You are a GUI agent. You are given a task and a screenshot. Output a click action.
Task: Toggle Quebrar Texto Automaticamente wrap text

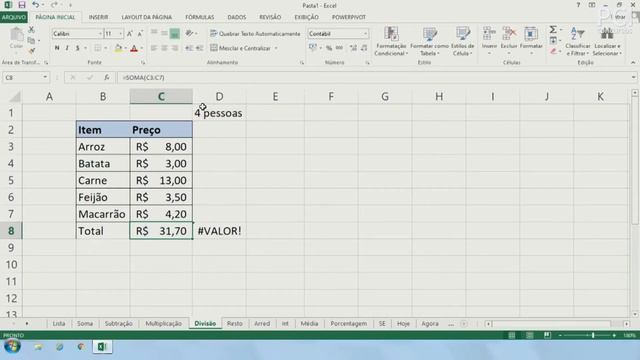pyautogui.click(x=255, y=34)
